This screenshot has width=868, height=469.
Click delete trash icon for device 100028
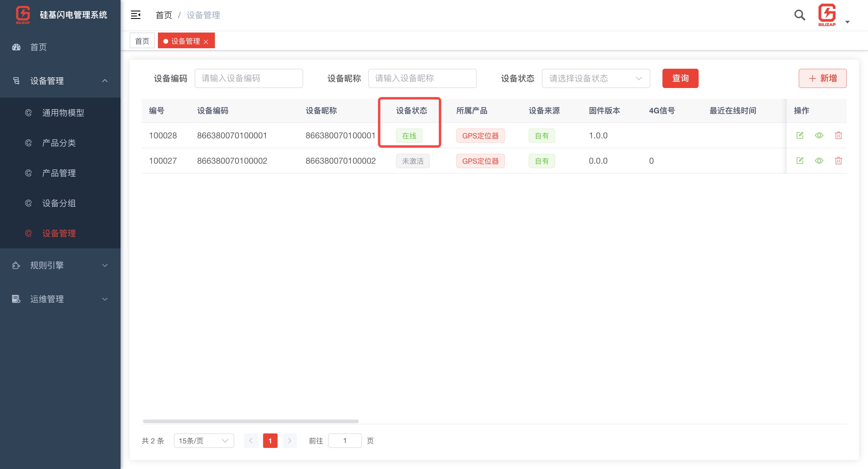838,135
